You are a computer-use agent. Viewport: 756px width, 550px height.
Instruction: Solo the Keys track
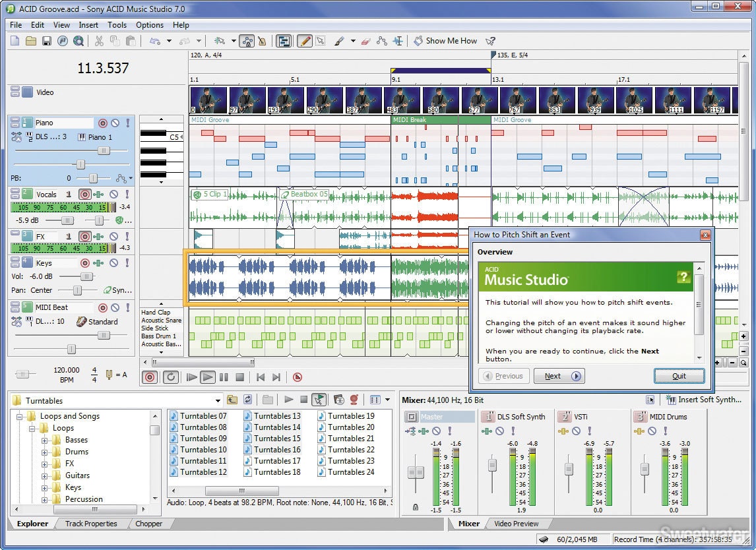point(127,262)
